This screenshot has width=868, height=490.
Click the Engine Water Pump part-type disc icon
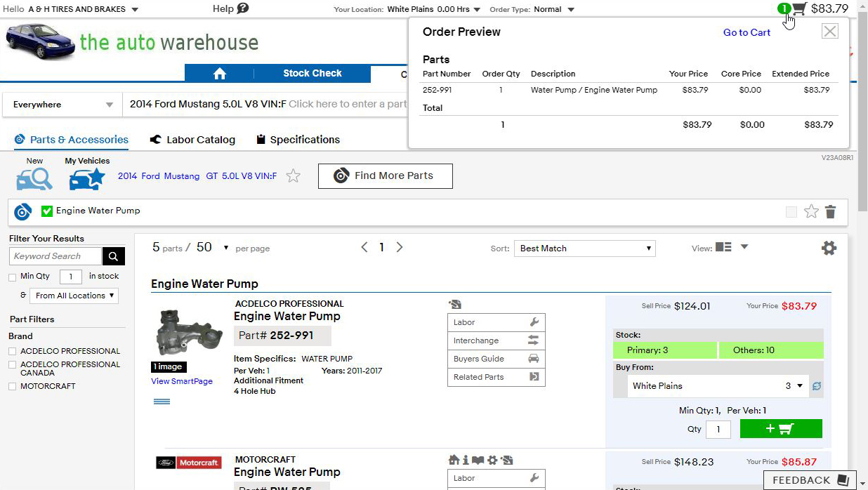tap(22, 211)
